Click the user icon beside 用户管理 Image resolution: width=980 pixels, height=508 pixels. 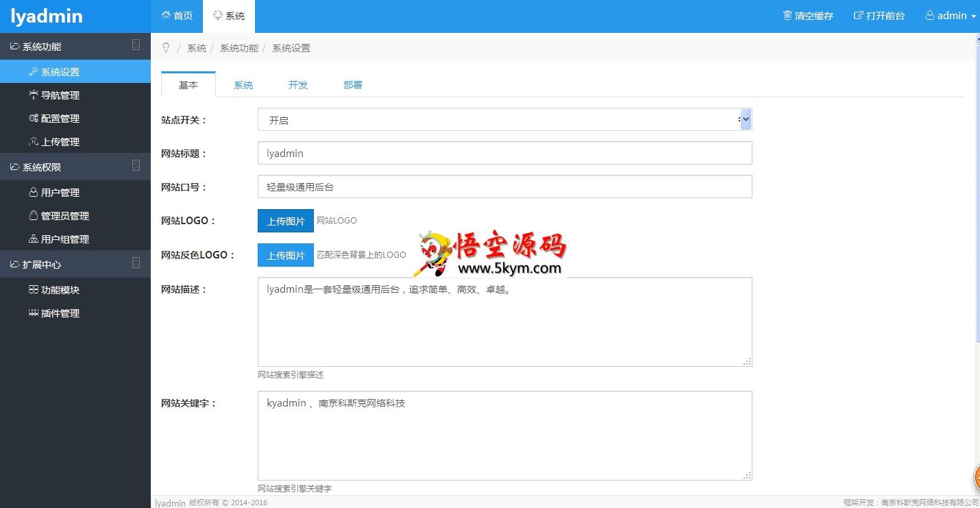point(33,193)
